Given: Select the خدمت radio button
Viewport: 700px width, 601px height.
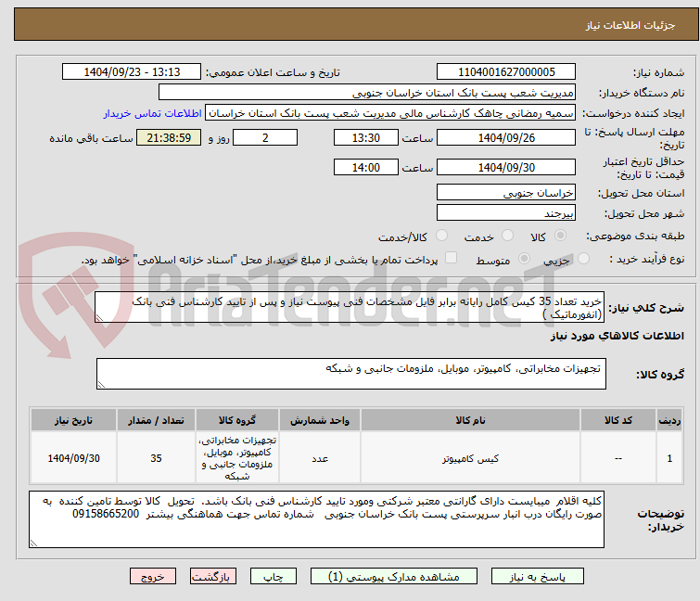Looking at the screenshot, I should click(x=507, y=236).
